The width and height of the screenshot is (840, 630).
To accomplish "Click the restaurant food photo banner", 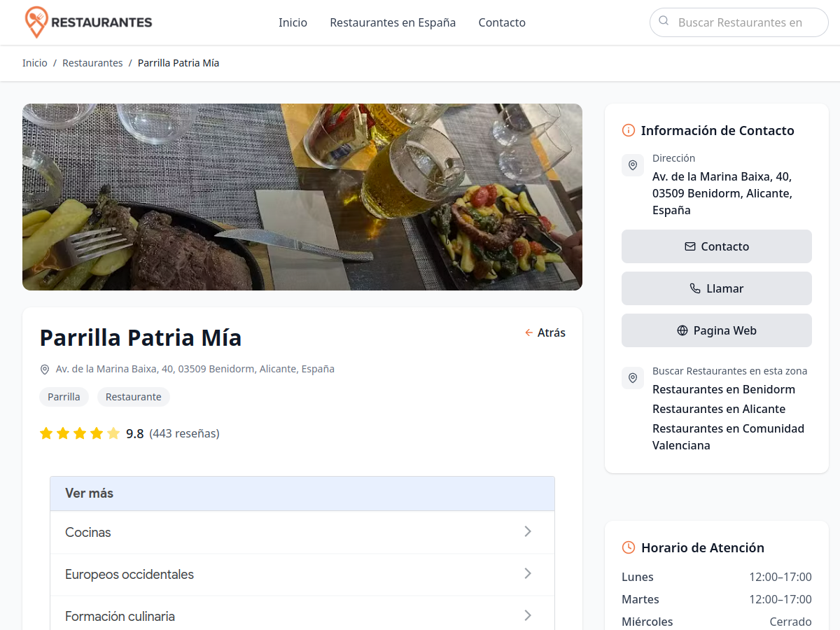I will click(302, 197).
